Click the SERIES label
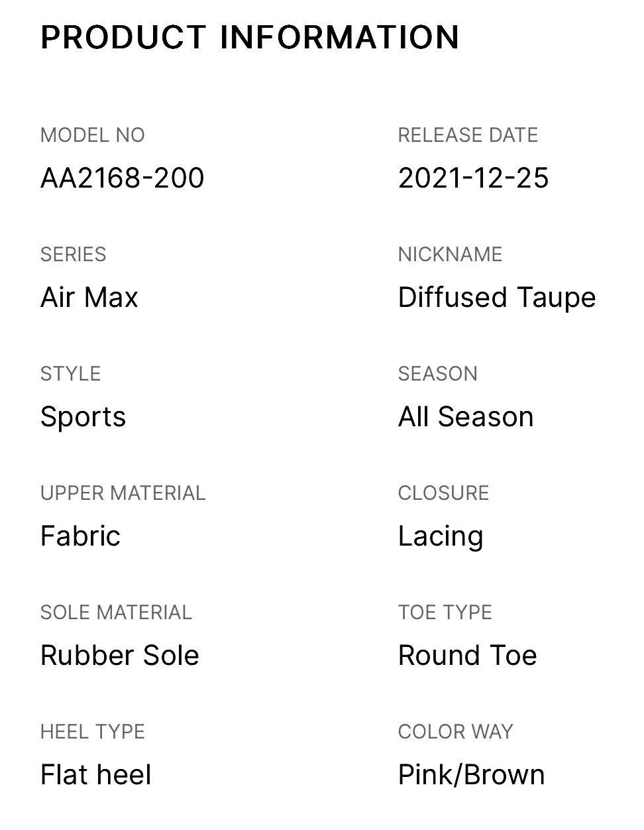The width and height of the screenshot is (644, 830). tap(74, 255)
